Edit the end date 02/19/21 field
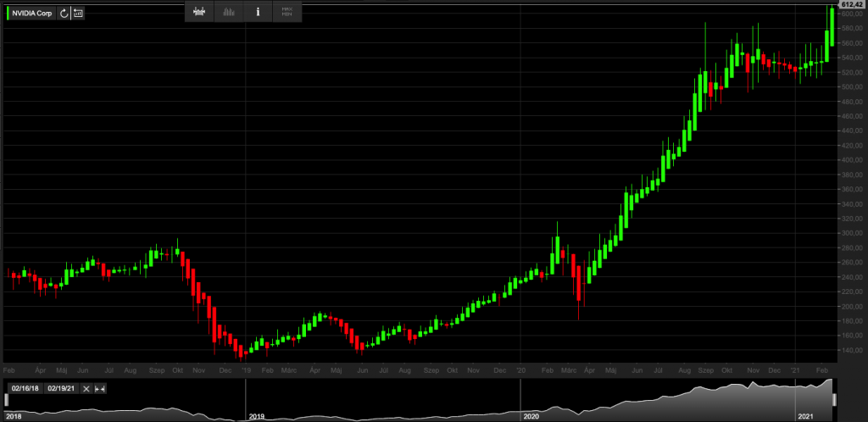This screenshot has width=868, height=422. point(62,388)
